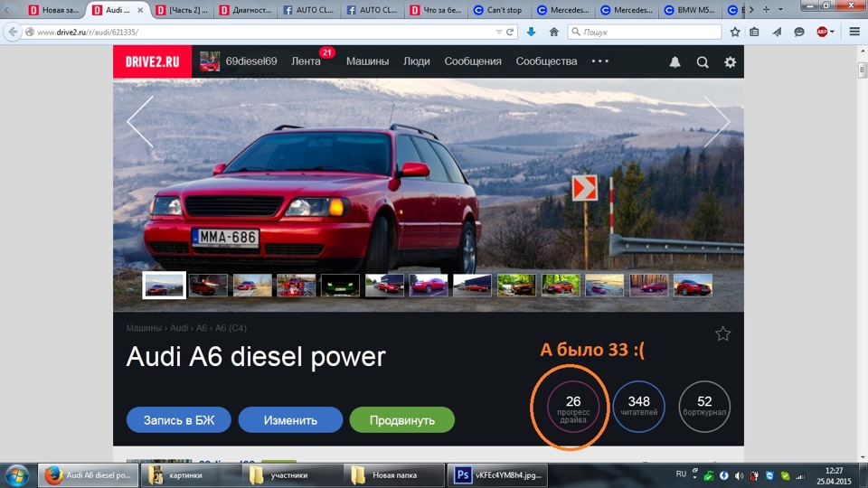Open the three-dots more menu
Screen dimensions: 868x488
tap(600, 61)
